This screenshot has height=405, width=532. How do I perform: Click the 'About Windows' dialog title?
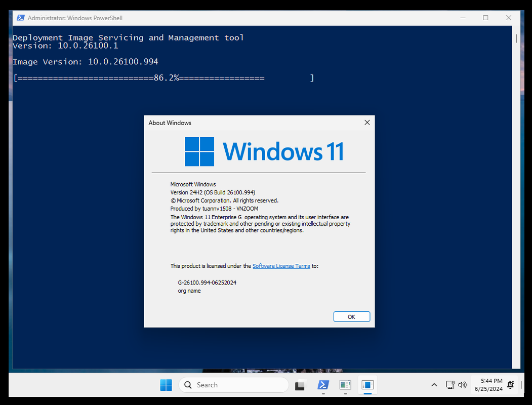click(170, 123)
